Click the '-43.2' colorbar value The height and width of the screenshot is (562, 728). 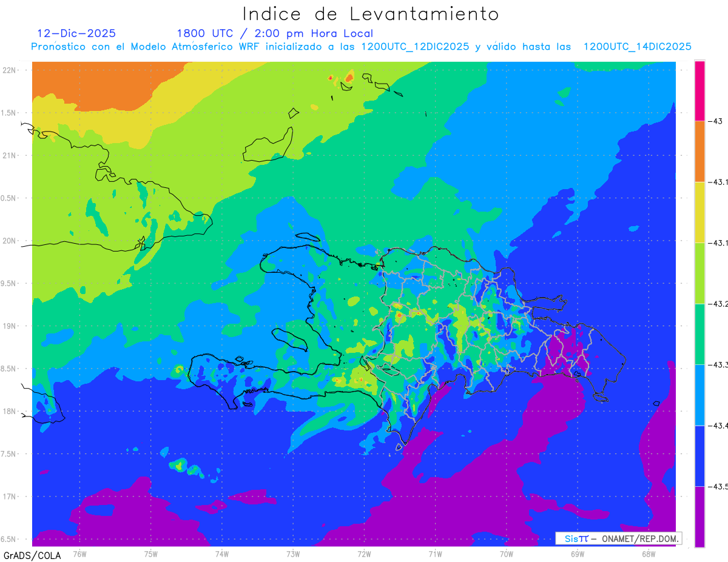point(718,304)
